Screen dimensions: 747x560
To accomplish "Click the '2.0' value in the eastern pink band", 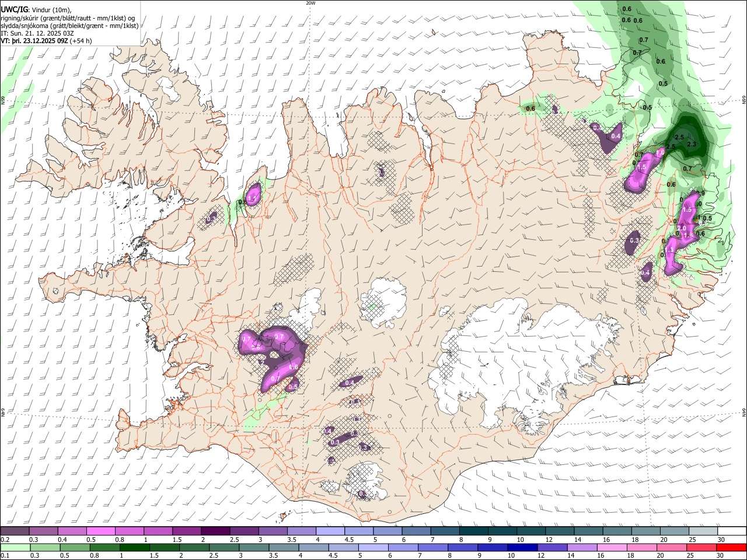I will coord(681,228).
